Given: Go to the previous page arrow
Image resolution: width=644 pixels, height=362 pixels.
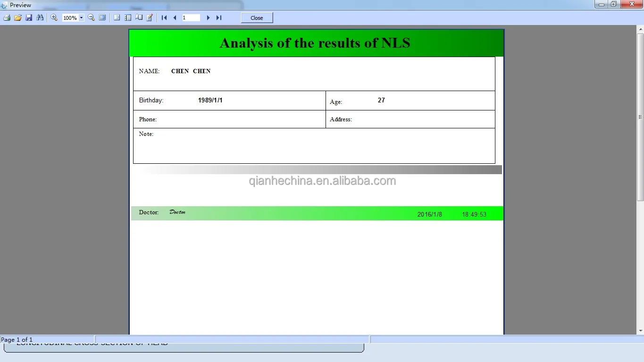Looking at the screenshot, I should [175, 17].
